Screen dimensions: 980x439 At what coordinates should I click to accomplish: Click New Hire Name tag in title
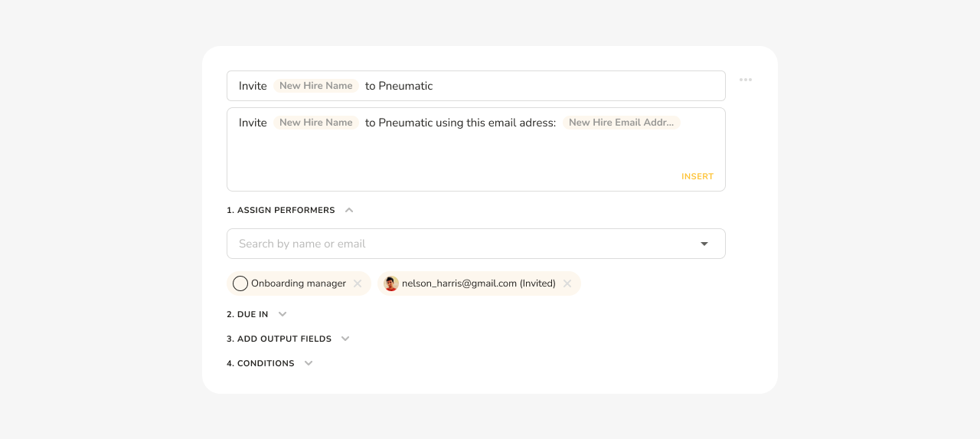(x=316, y=86)
